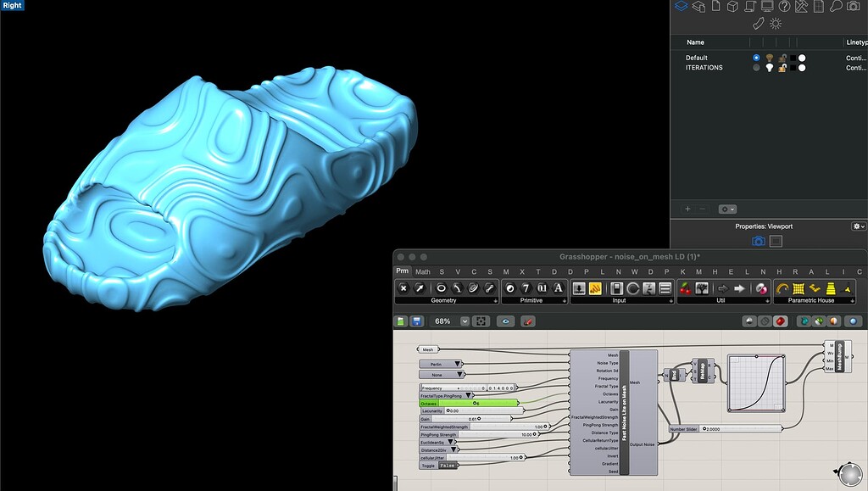Image resolution: width=868 pixels, height=491 pixels.
Task: Click the paintbrush canvas render icon
Action: point(527,321)
